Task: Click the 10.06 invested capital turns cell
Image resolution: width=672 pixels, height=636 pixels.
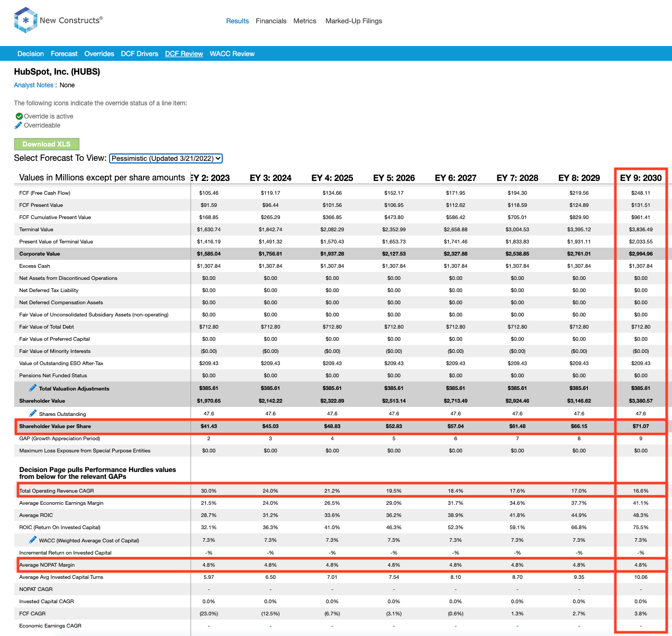Action: pos(641,577)
